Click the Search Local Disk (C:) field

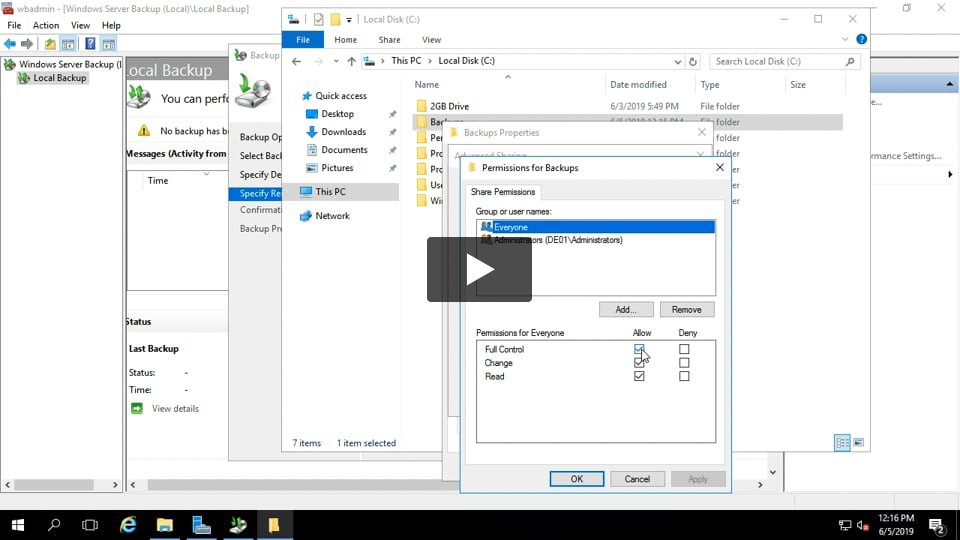tap(778, 61)
